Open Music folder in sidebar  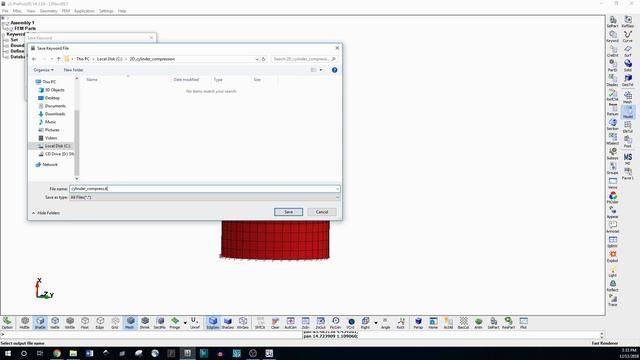pos(50,122)
